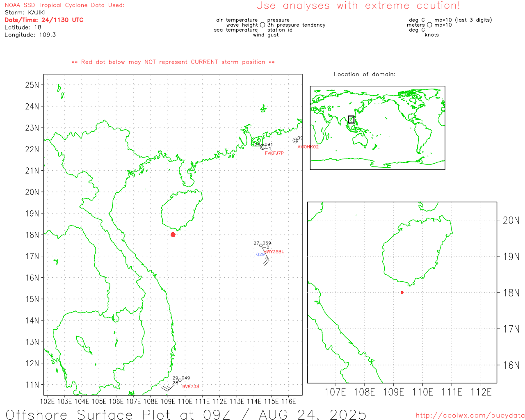The width and height of the screenshot is (525, 420).
Task: Click the 16N label on the inset map axis
Action: pyautogui.click(x=511, y=365)
